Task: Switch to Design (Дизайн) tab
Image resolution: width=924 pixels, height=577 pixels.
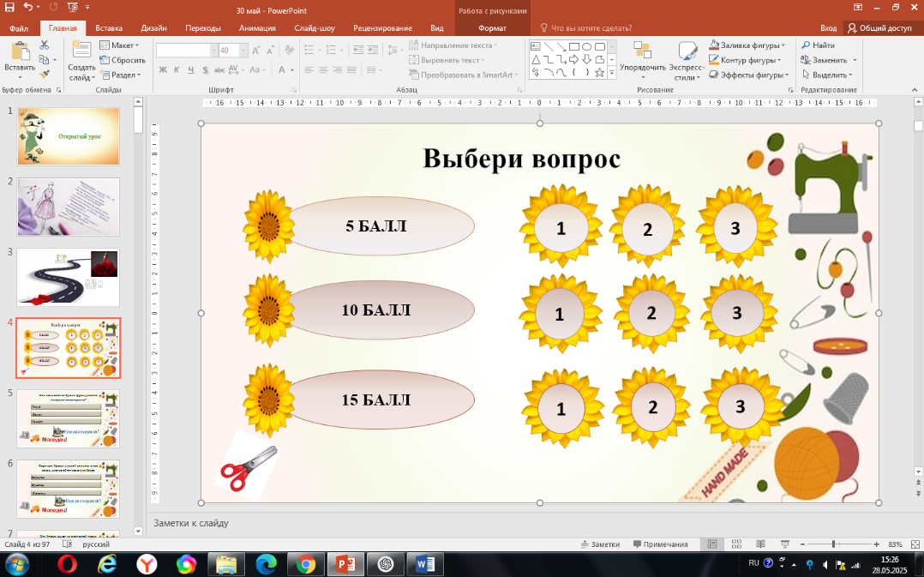Action: pos(153,27)
